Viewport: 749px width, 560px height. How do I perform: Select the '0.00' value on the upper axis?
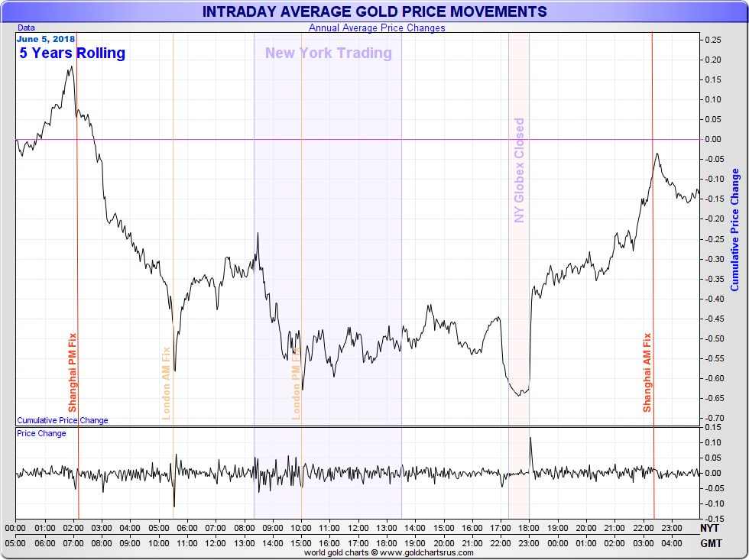712,139
